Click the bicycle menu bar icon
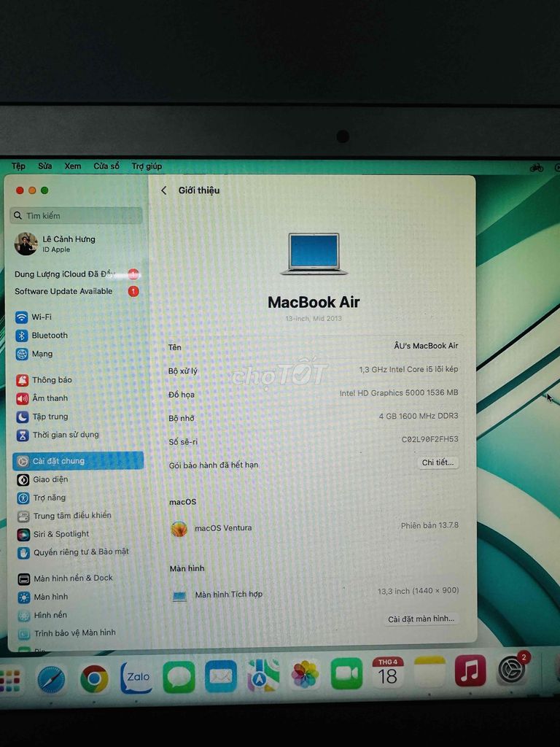Screen dimensions: 560x747 click(537, 168)
